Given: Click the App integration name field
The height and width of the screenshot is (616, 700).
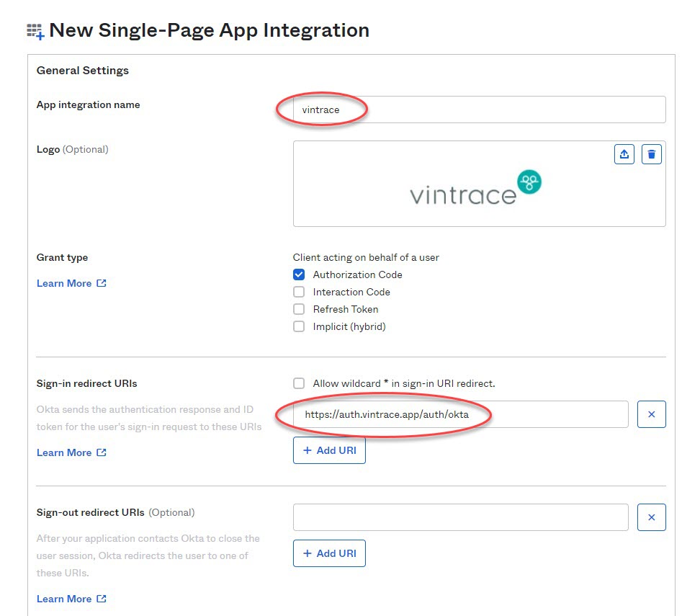Looking at the screenshot, I should tap(480, 110).
